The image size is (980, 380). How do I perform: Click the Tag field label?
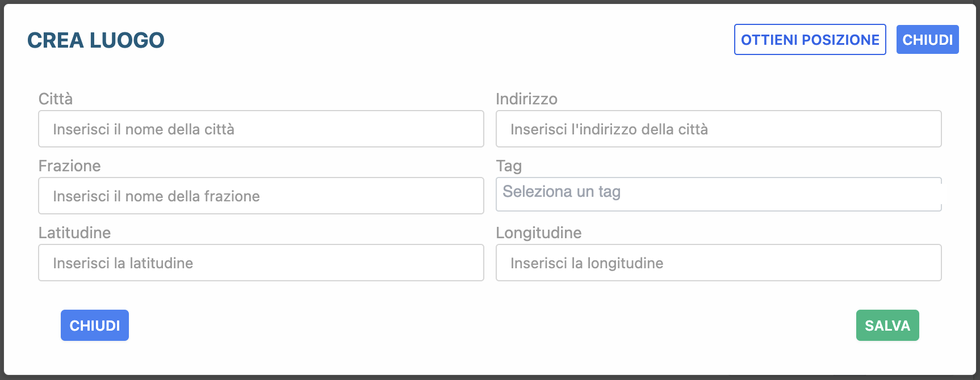pyautogui.click(x=509, y=166)
